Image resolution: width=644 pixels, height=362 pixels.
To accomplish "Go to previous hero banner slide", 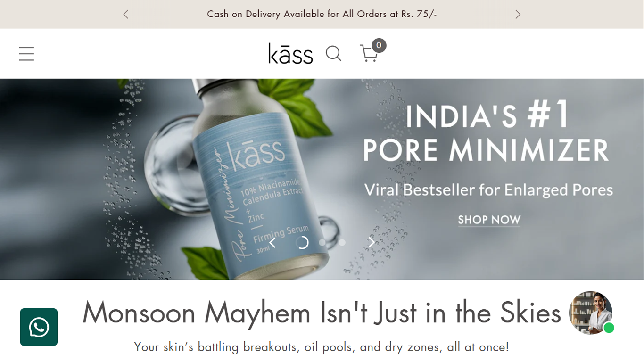I will pyautogui.click(x=272, y=242).
